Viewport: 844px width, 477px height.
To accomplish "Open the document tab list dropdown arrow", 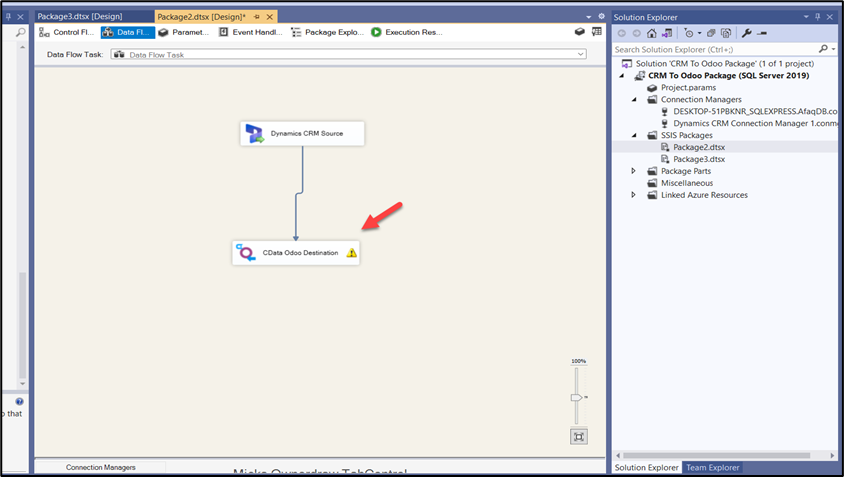I will (588, 17).
